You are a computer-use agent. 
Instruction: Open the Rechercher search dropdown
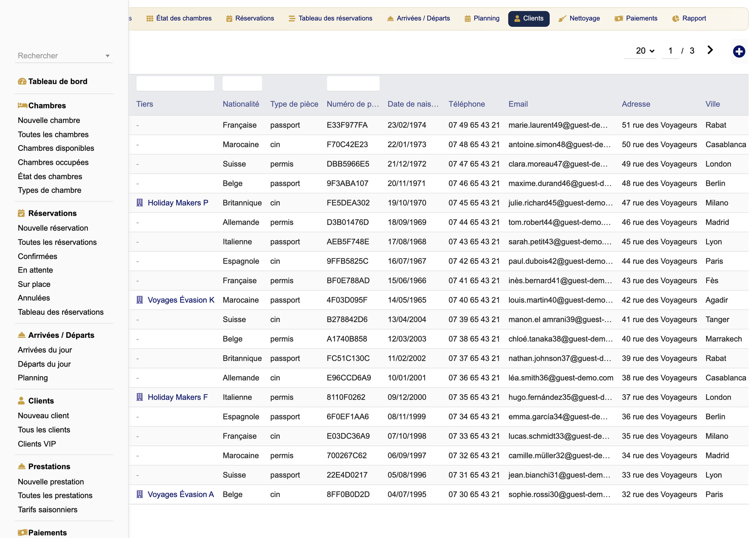pyautogui.click(x=64, y=56)
